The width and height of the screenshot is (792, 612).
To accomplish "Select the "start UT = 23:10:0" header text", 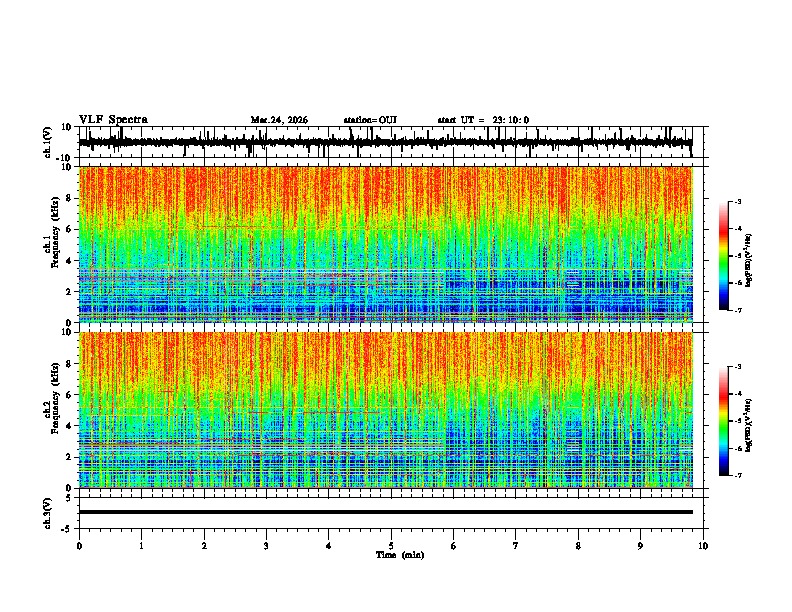I will [483, 120].
